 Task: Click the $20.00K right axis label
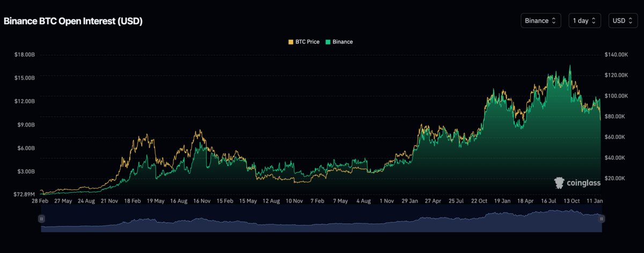click(614, 178)
